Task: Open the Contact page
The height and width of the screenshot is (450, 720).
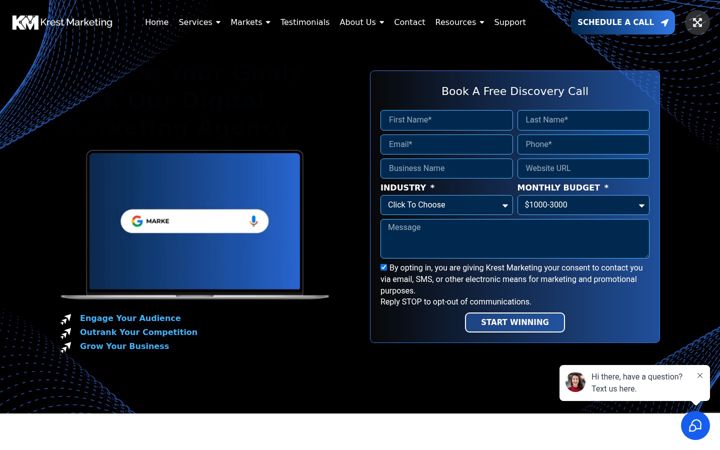Action: click(409, 22)
